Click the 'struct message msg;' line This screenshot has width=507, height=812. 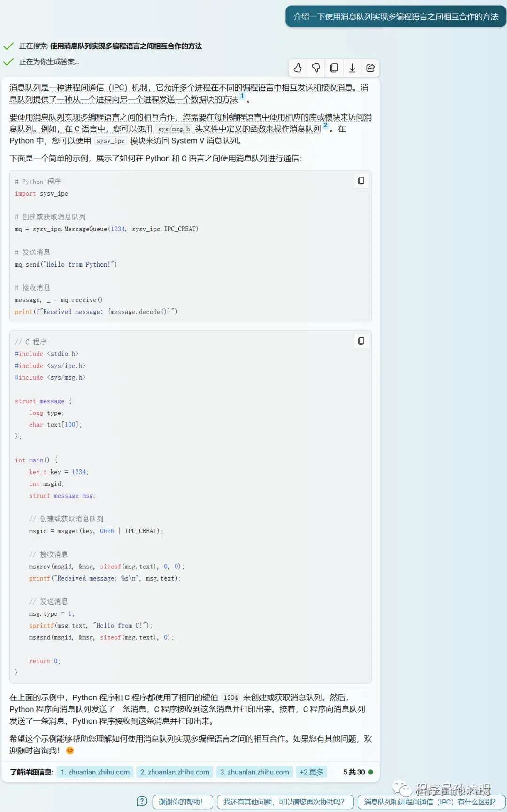point(62,496)
